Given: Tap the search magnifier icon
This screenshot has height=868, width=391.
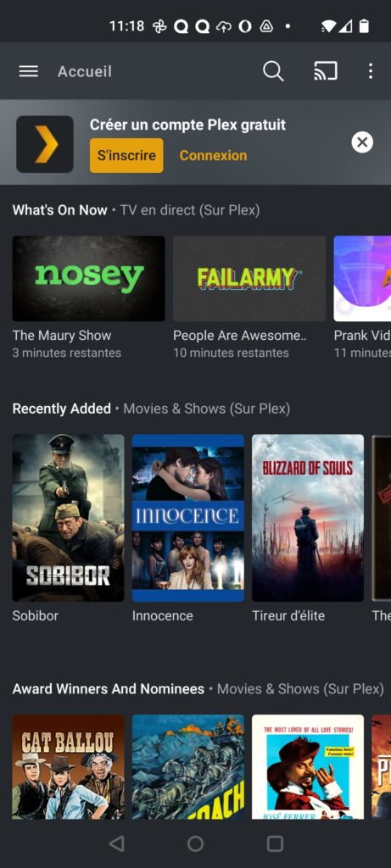Looking at the screenshot, I should (x=273, y=71).
